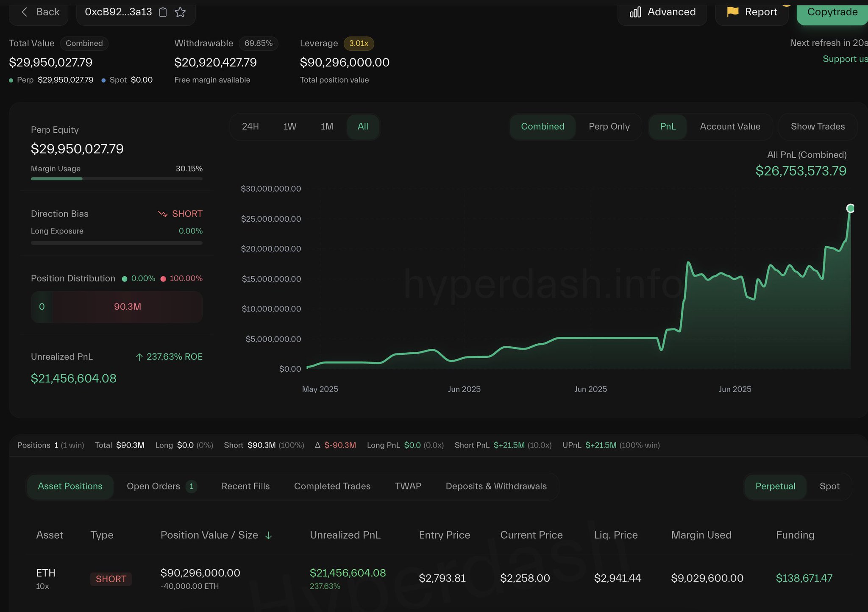Click wallet address 0xcB92...3a13
Image resolution: width=868 pixels, height=612 pixels.
118,12
